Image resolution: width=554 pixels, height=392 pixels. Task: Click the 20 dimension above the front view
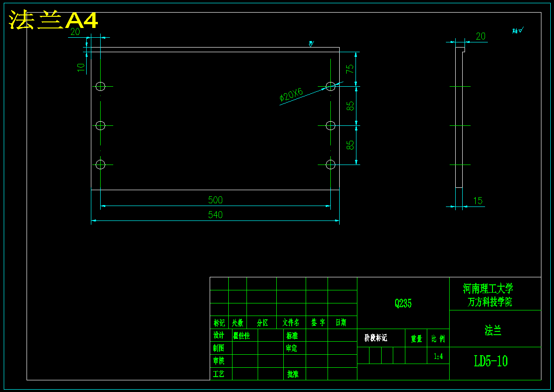pyautogui.click(x=75, y=32)
